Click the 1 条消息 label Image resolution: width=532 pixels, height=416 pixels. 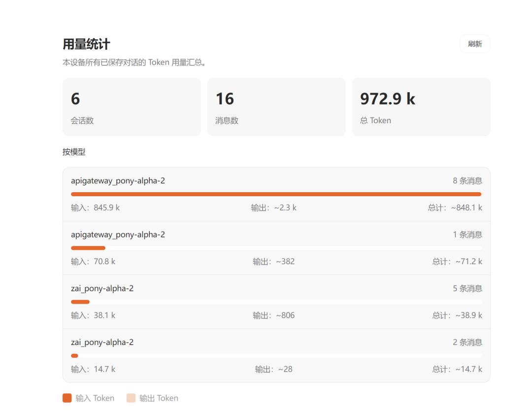(467, 234)
